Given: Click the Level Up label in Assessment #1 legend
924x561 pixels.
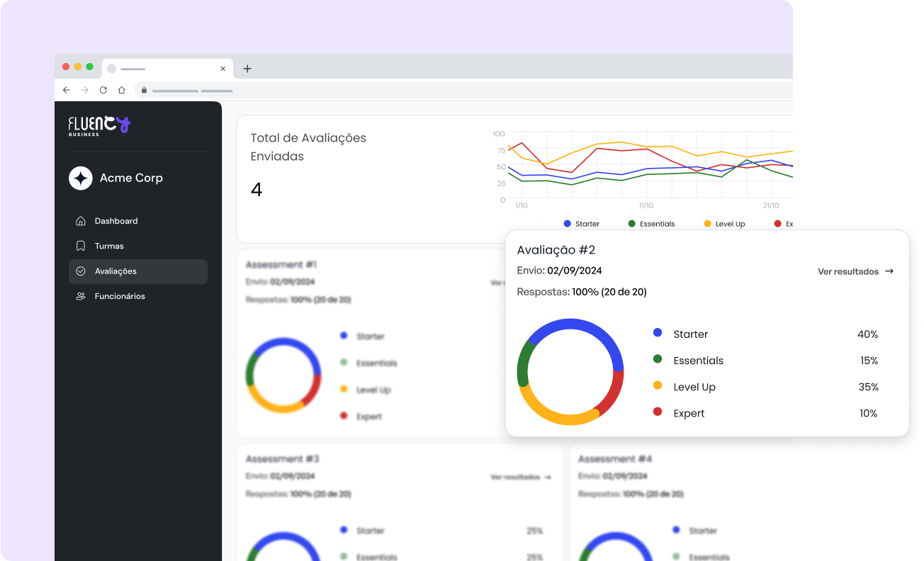Looking at the screenshot, I should point(373,390).
